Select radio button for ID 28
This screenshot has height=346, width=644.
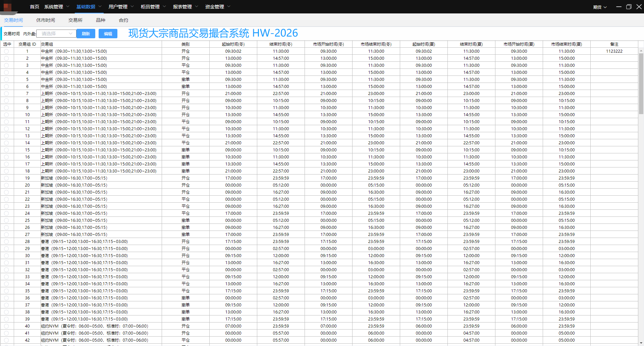coord(6,242)
